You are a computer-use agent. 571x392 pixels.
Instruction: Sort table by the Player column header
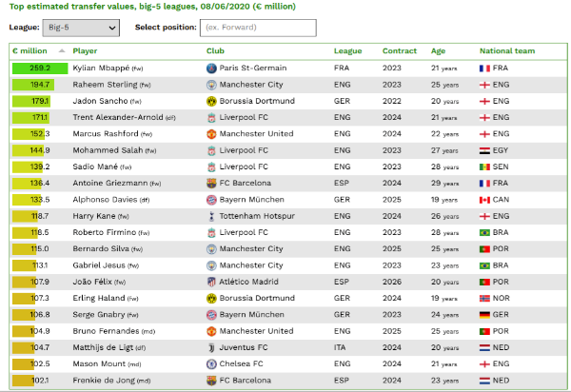[x=85, y=51]
